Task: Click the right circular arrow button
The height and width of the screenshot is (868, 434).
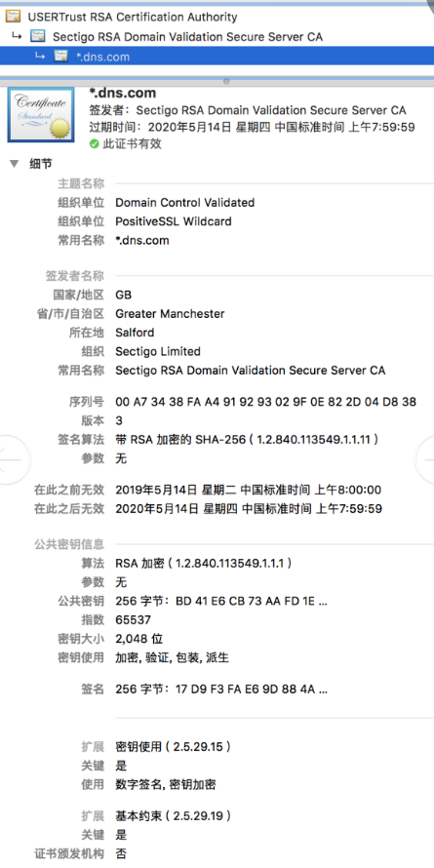Action: (x=425, y=459)
